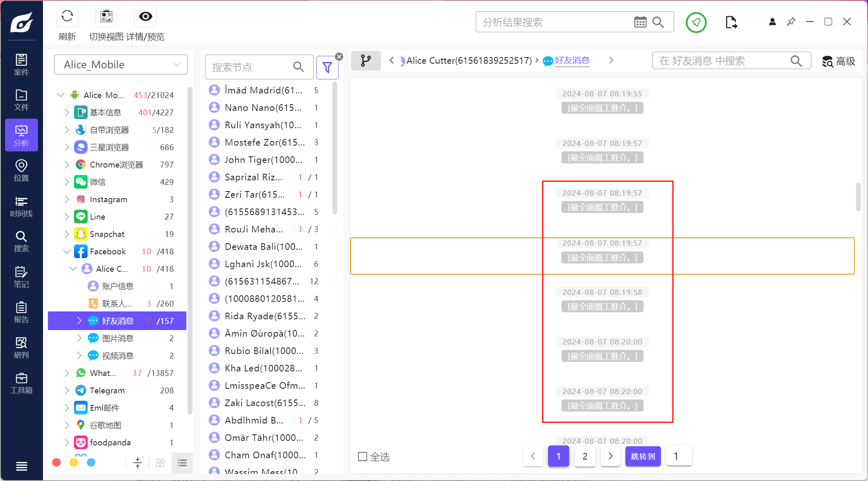Go to page 2 of messages
Image resolution: width=868 pixels, height=481 pixels.
585,456
